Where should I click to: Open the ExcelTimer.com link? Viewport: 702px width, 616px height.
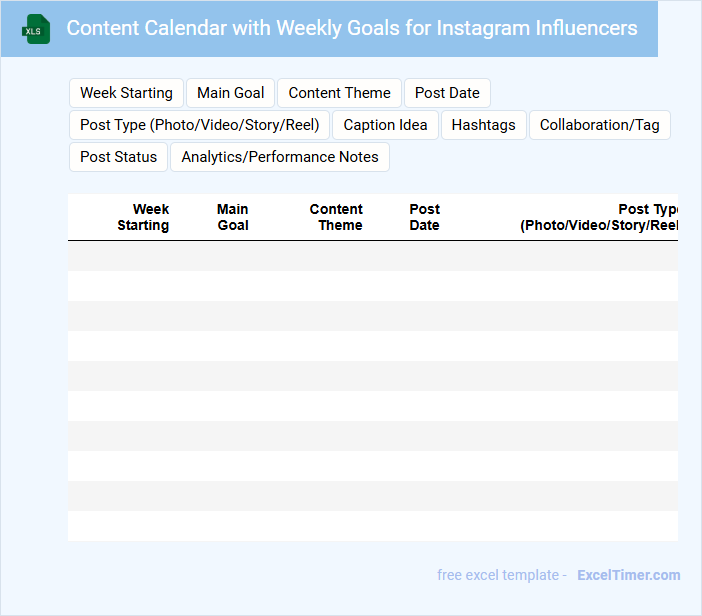coord(628,575)
